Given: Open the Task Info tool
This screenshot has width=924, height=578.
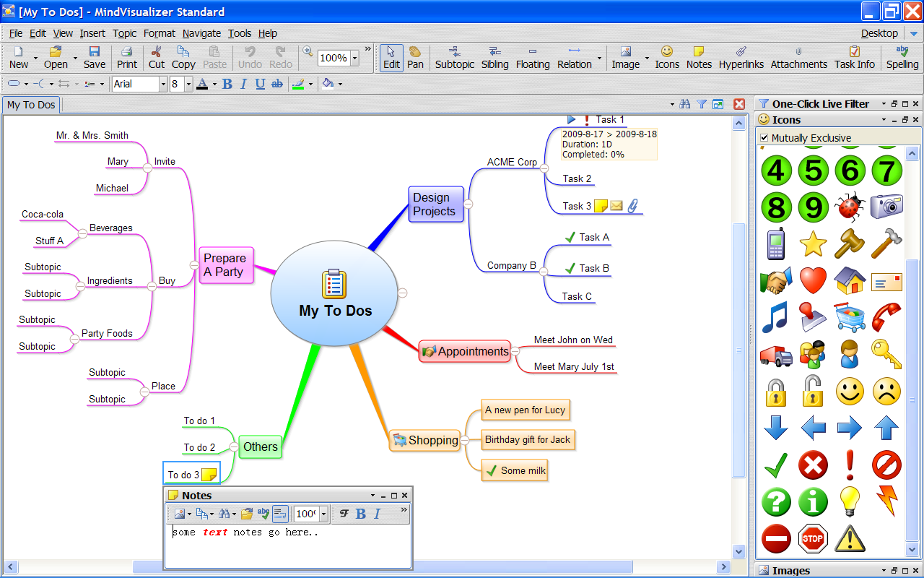Looking at the screenshot, I should 854,57.
